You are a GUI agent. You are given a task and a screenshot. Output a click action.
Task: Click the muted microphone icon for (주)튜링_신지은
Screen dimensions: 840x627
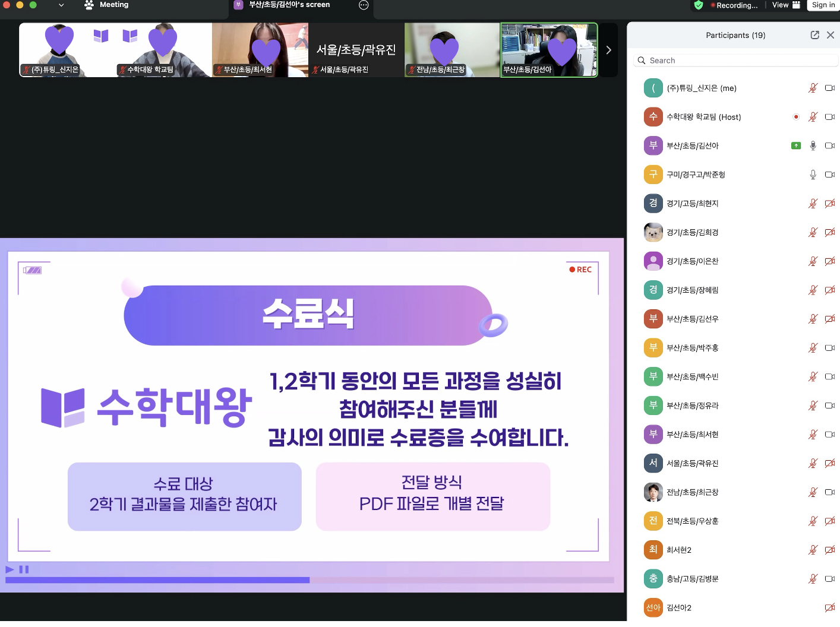point(813,88)
